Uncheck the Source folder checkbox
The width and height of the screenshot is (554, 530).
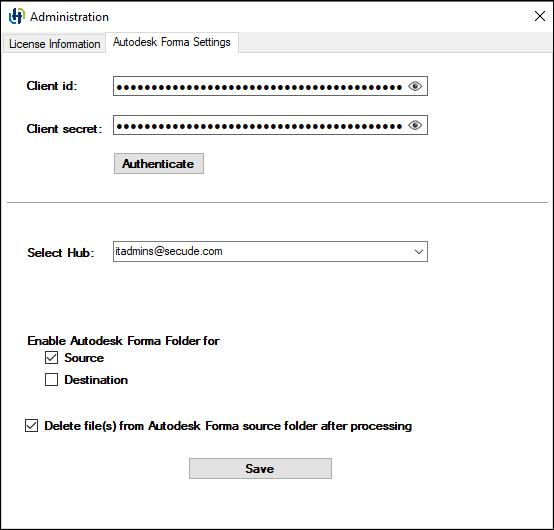51,358
